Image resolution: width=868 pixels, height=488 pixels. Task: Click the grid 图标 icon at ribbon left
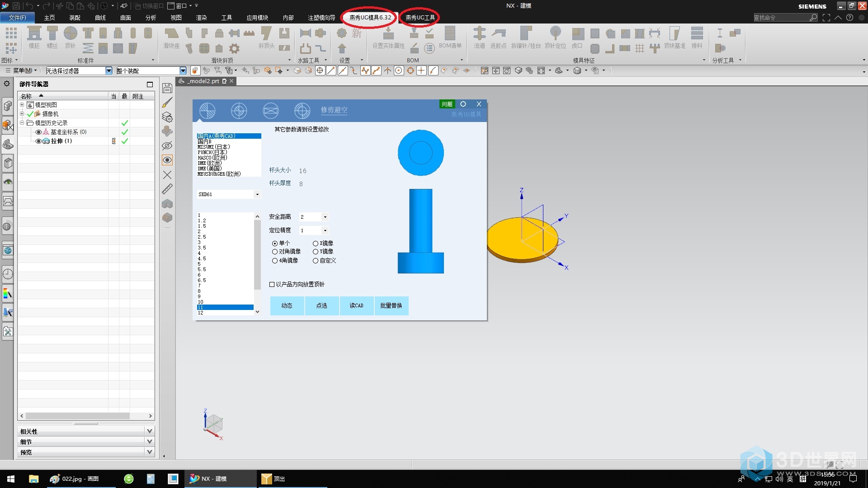[x=11, y=33]
